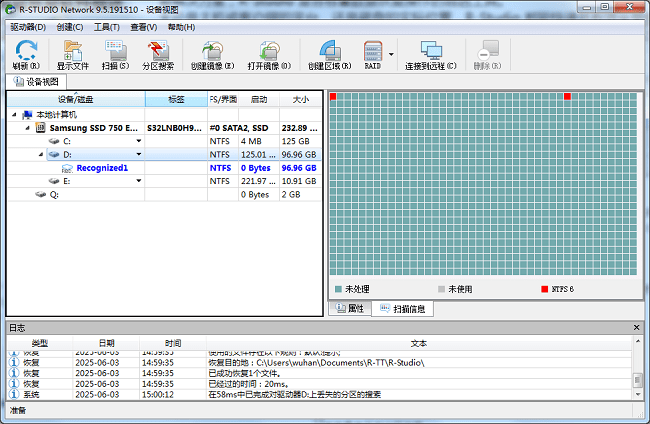The height and width of the screenshot is (424, 650).
Task: Select the 设备视图 tab
Action: click(x=36, y=82)
